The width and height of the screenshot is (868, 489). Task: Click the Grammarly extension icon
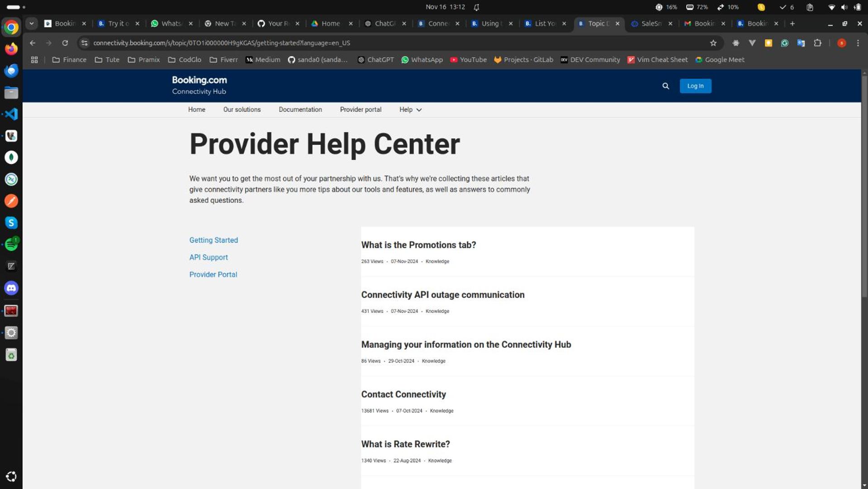(x=785, y=43)
